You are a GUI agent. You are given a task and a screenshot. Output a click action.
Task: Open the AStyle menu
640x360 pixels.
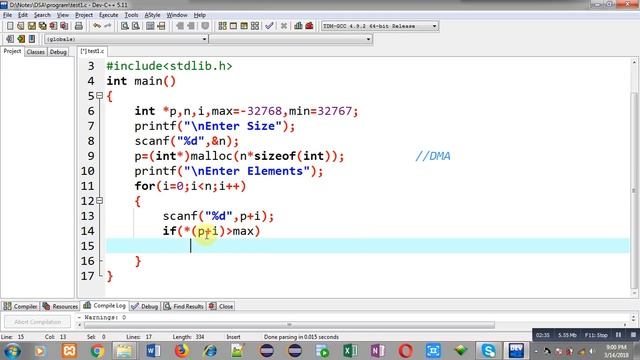point(152,15)
